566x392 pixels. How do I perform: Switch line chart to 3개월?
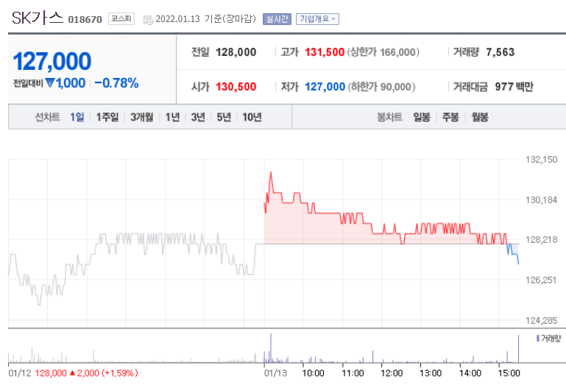pyautogui.click(x=142, y=117)
